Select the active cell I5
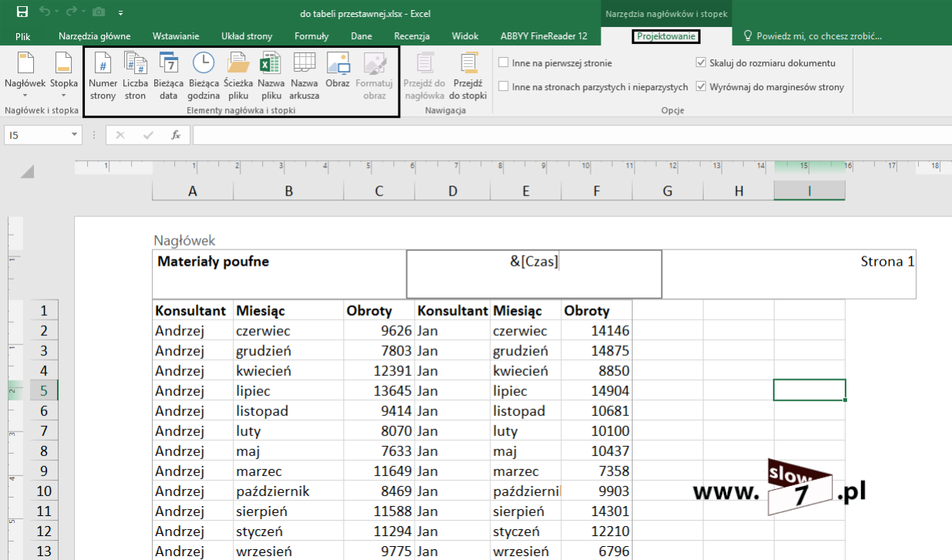The width and height of the screenshot is (952, 560). [x=809, y=391]
